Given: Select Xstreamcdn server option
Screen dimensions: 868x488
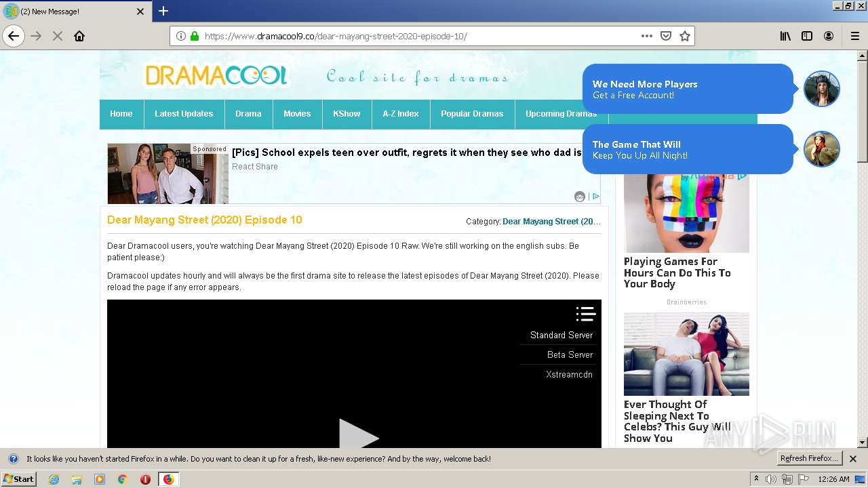Looking at the screenshot, I should pyautogui.click(x=570, y=375).
